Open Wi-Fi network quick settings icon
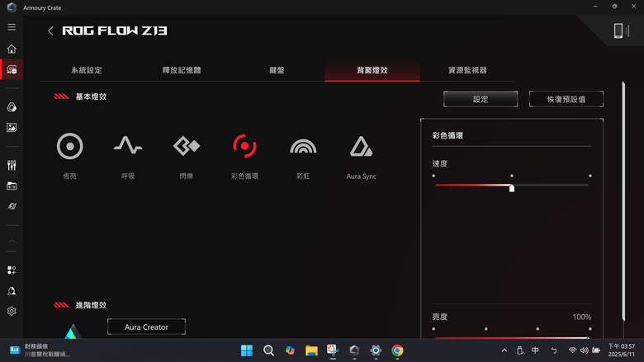 tap(572, 350)
